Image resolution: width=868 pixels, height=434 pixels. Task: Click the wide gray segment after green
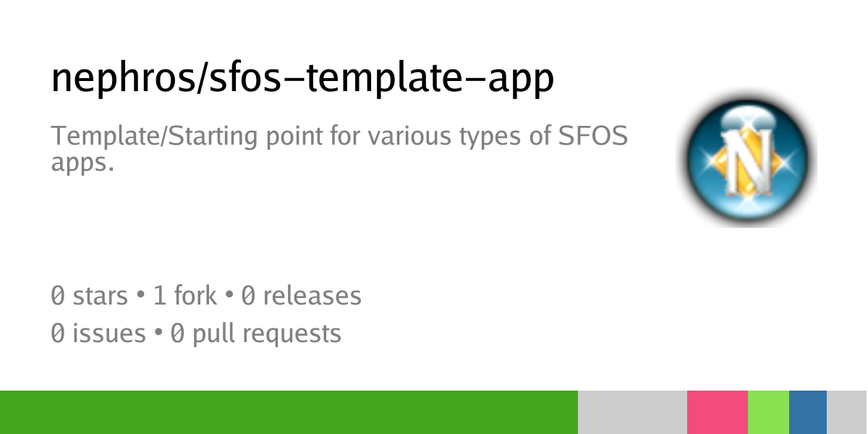(x=632, y=412)
